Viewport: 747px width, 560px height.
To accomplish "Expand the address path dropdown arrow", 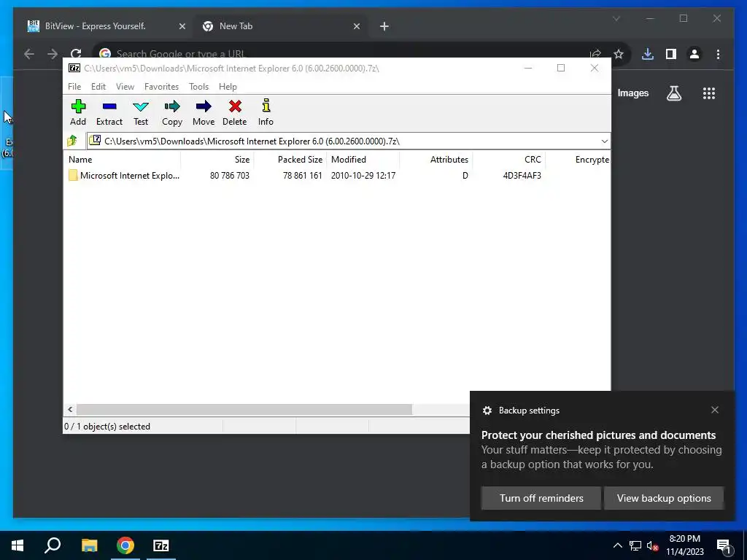I will [604, 141].
